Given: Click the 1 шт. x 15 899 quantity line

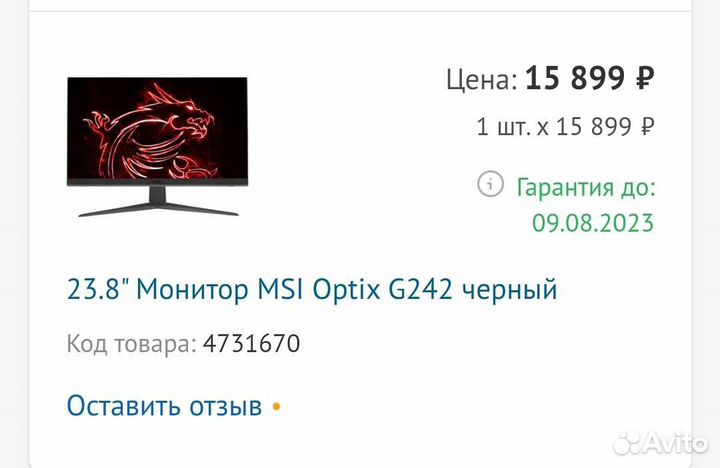Looking at the screenshot, I should click(x=565, y=126).
